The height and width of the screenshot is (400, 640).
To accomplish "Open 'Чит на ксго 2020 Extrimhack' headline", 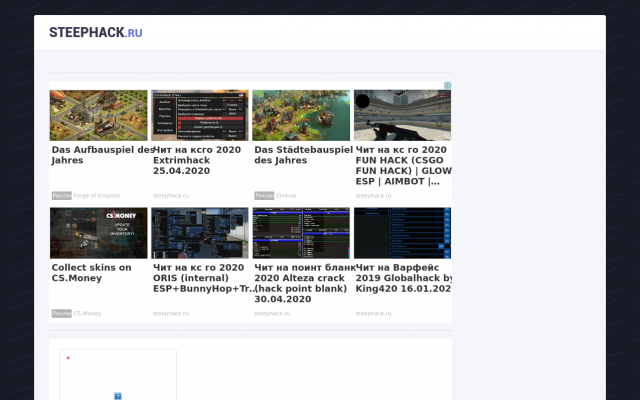I will (x=197, y=160).
